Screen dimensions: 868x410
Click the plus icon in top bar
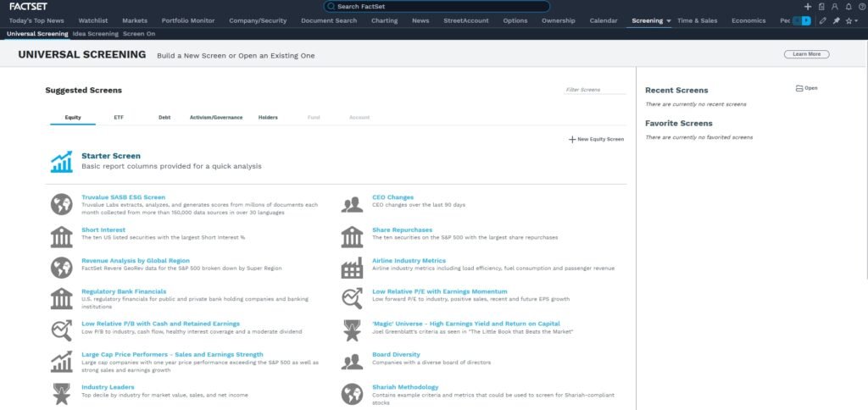(x=808, y=6)
